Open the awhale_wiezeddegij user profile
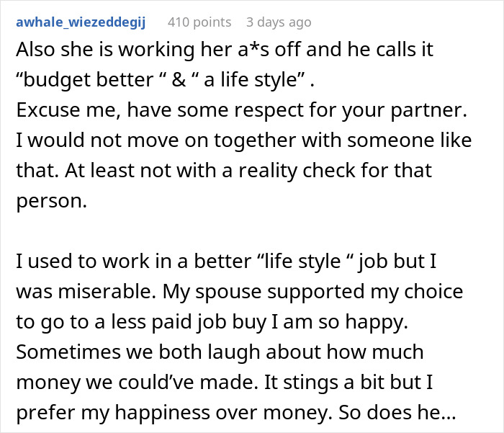 80,22
